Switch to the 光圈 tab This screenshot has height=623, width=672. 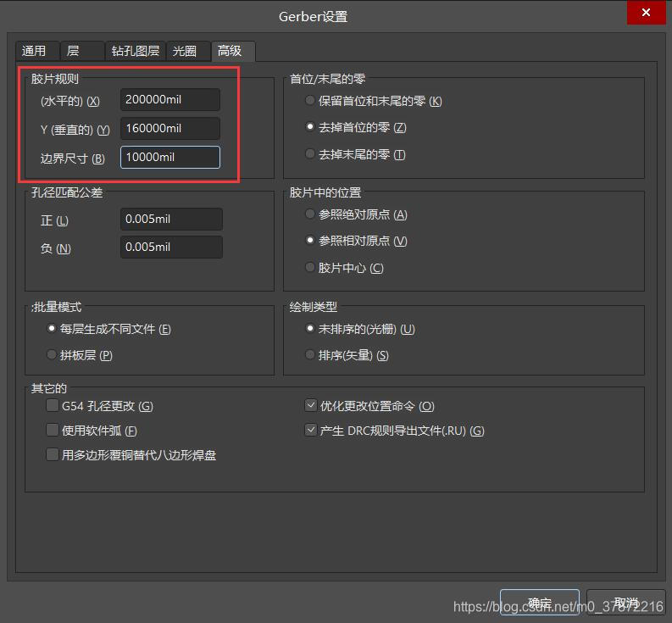coord(188,51)
